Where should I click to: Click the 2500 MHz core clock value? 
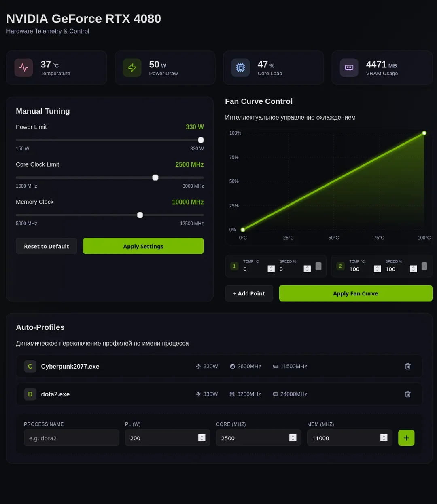tap(189, 164)
